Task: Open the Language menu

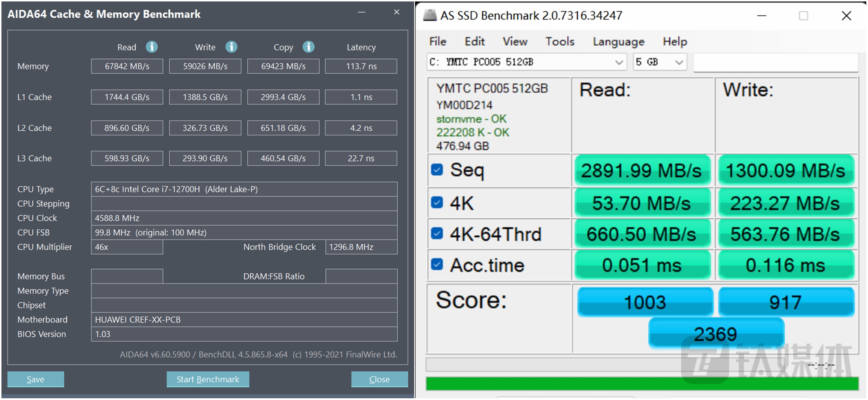Action: [618, 42]
